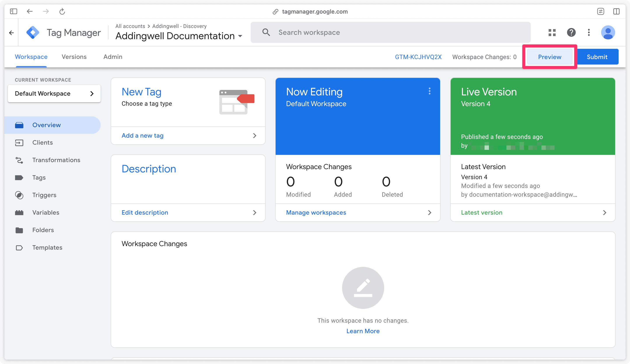Open the Folders section

coord(43,230)
